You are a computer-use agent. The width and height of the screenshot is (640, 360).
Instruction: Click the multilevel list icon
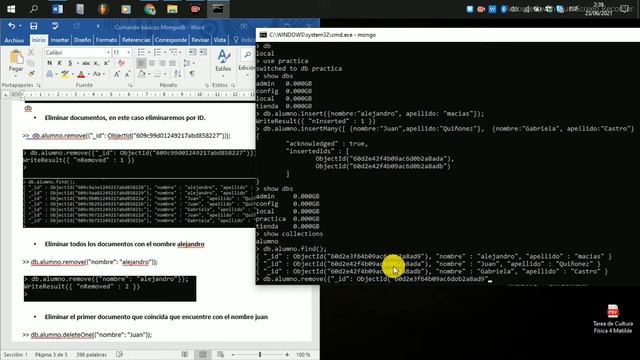[173, 52]
